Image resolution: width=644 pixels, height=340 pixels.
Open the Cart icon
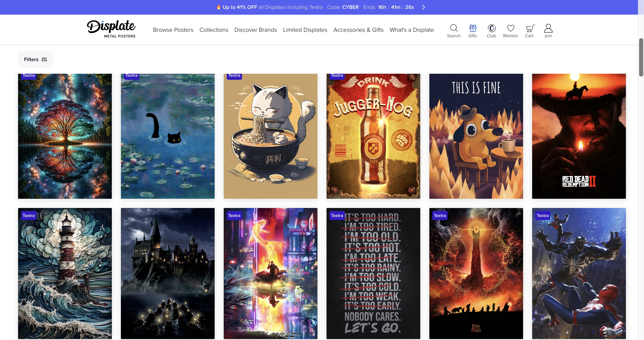(529, 31)
